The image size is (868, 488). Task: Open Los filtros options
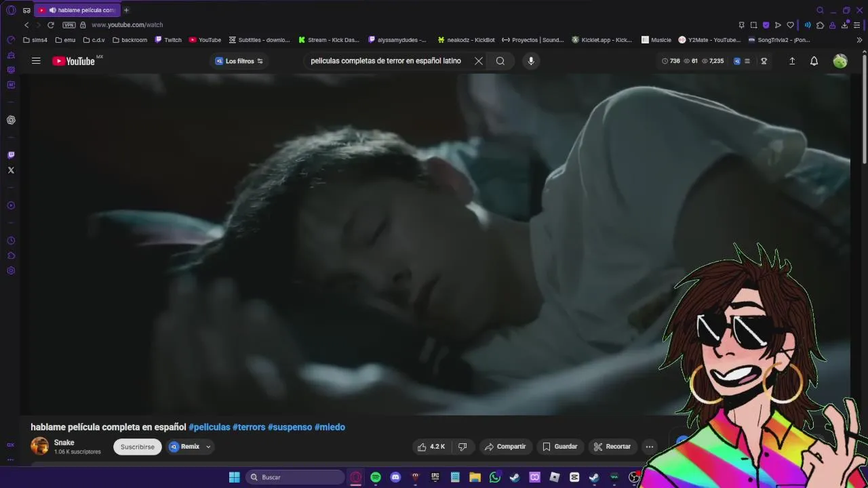pos(239,61)
